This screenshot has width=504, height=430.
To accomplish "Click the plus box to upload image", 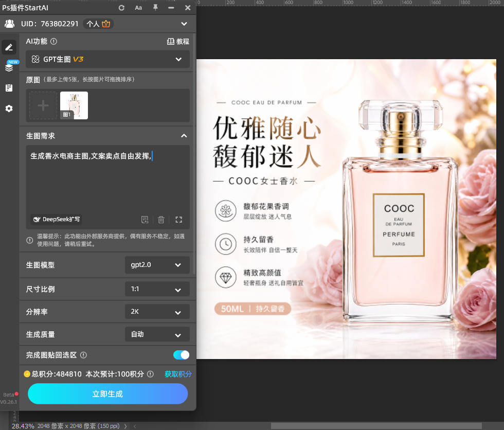I will [x=43, y=105].
